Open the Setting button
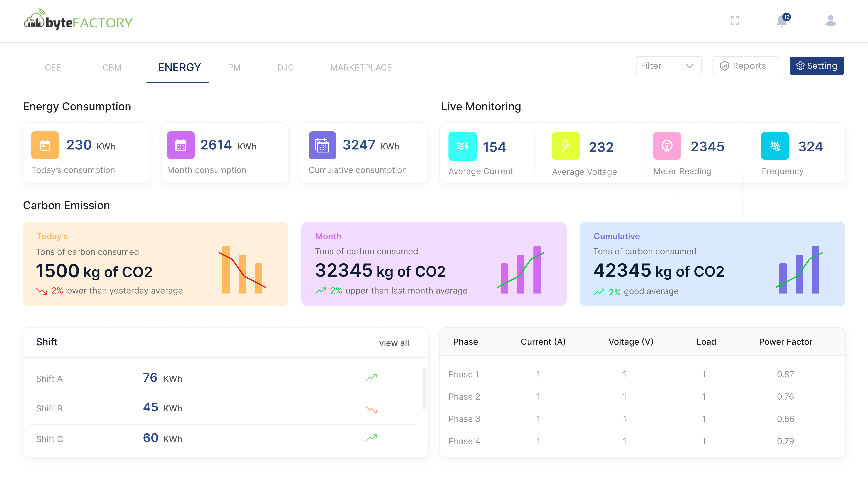This screenshot has width=868, height=493. pos(817,66)
